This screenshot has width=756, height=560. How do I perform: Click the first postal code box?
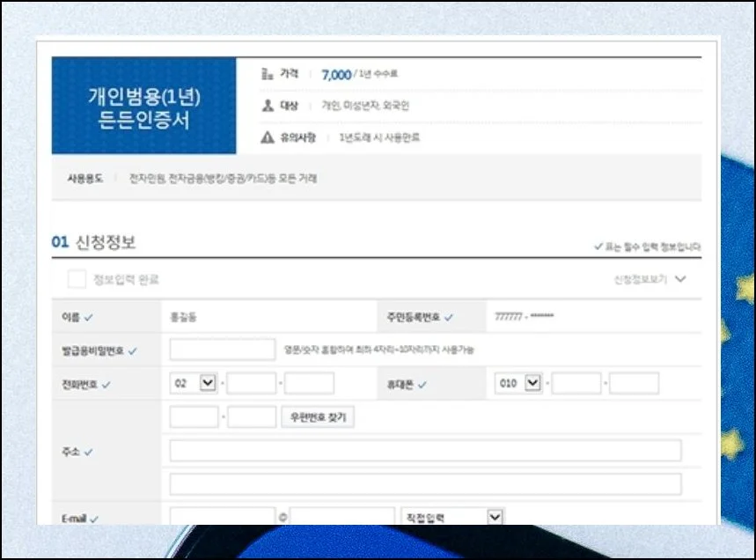coord(194,417)
